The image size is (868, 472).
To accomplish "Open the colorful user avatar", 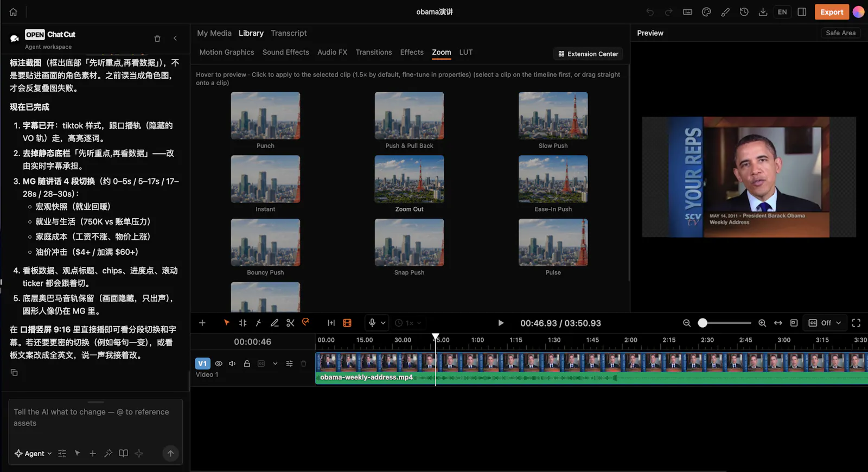I will [x=858, y=12].
